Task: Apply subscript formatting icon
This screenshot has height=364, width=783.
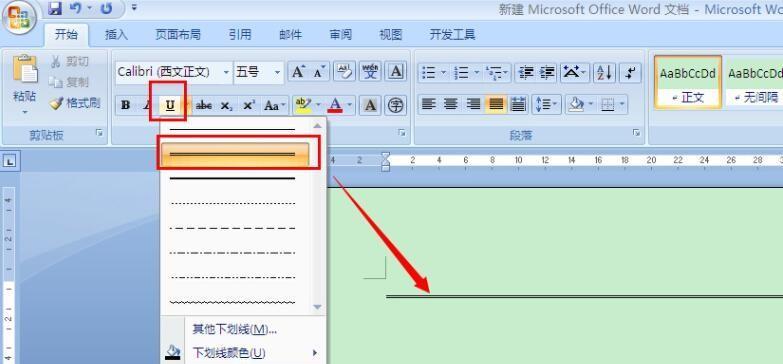Action: coord(226,105)
